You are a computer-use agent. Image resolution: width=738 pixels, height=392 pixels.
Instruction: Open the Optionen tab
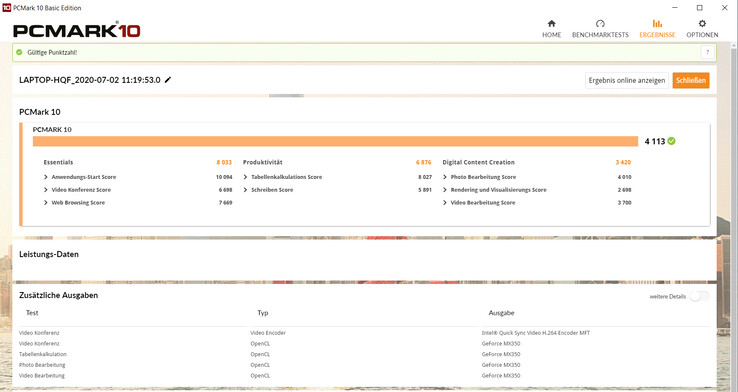click(702, 29)
